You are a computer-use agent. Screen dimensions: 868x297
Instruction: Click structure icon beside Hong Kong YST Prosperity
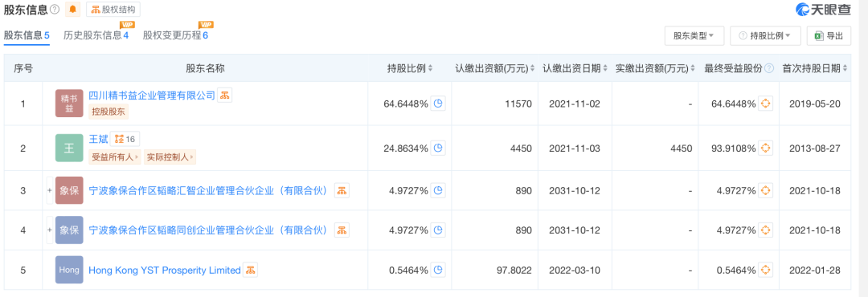coord(251,270)
